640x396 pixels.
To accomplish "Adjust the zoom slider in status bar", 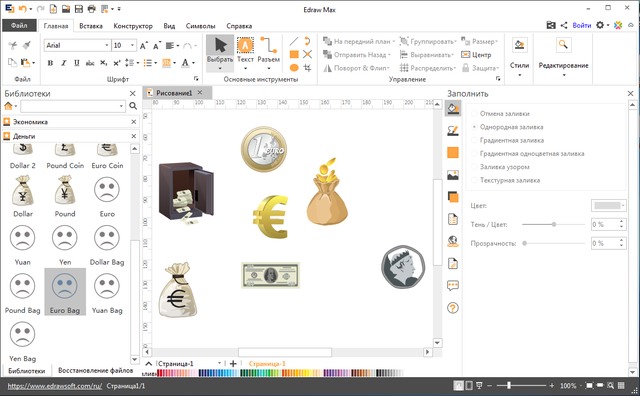I will pyautogui.click(x=509, y=385).
